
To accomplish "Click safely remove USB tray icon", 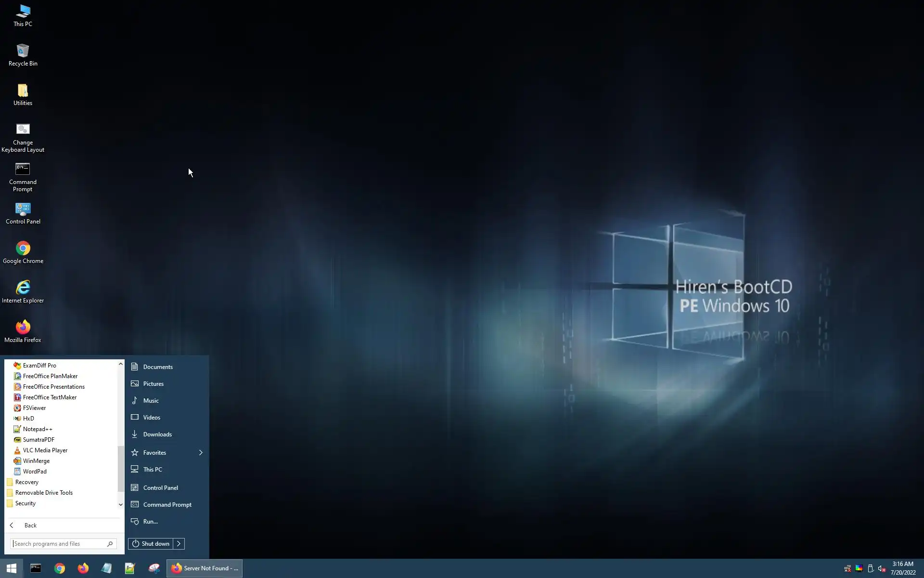I will [870, 569].
